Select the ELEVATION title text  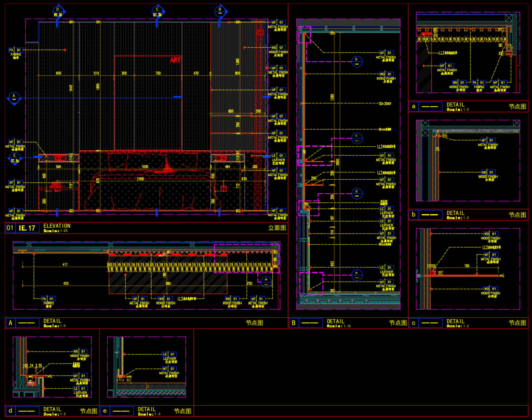pos(57,226)
